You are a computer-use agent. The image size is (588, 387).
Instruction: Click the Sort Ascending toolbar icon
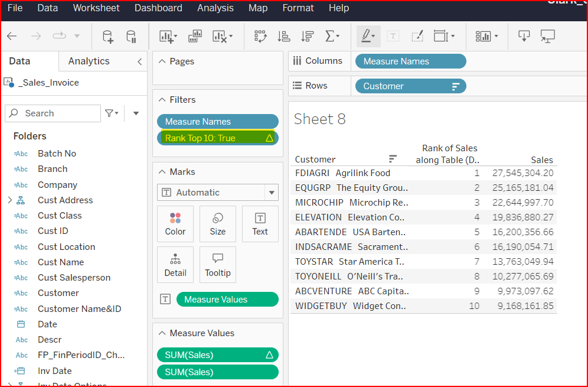284,37
